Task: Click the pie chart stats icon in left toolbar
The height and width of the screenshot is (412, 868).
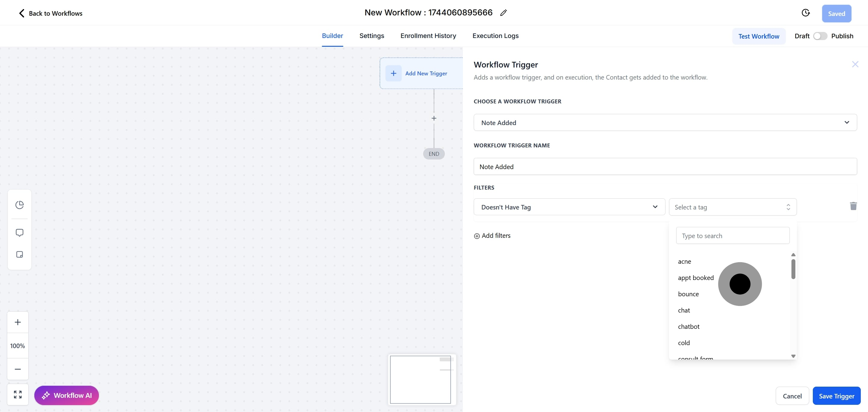Action: pos(20,205)
